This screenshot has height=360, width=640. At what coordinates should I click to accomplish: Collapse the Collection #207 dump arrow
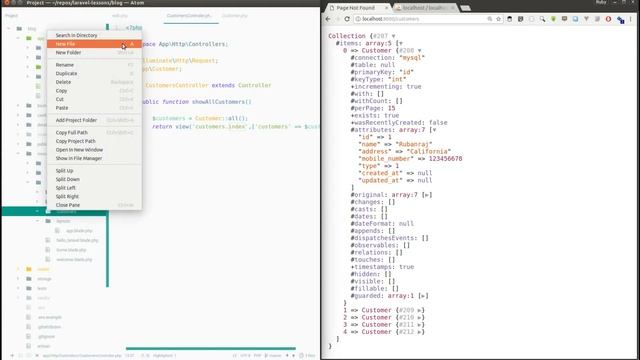click(x=393, y=36)
